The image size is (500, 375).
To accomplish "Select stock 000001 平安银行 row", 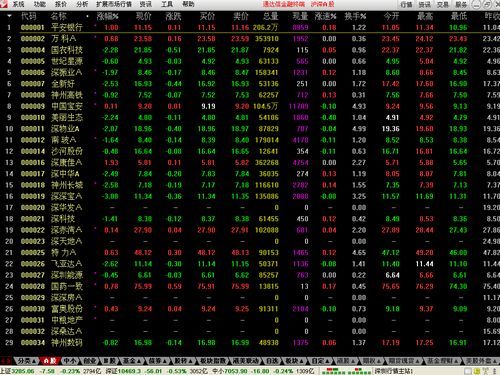I will tap(250, 27).
